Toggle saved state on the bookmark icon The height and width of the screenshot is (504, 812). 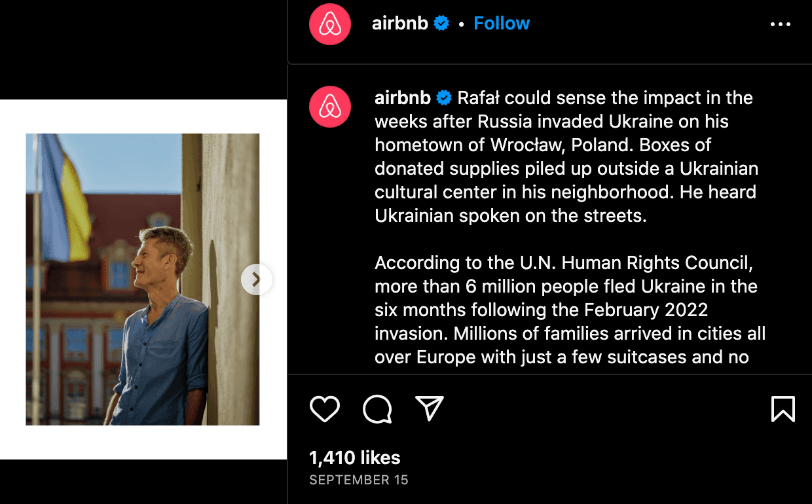pyautogui.click(x=783, y=408)
